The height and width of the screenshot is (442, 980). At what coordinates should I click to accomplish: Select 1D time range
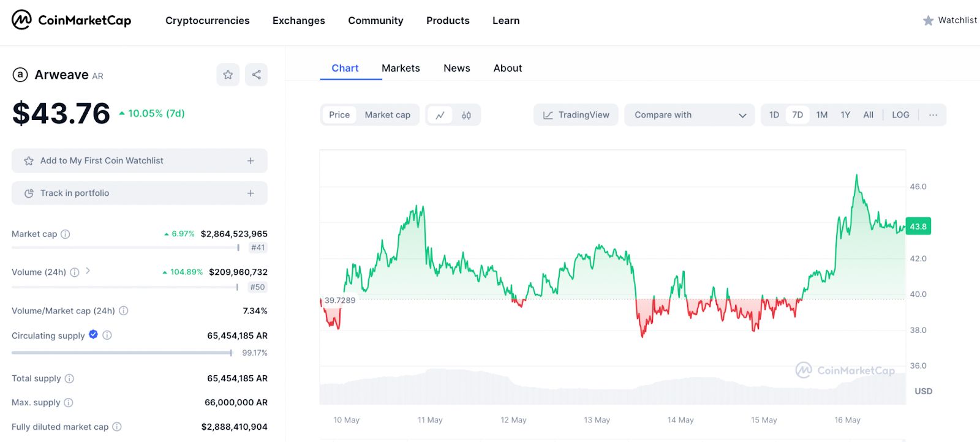(774, 115)
